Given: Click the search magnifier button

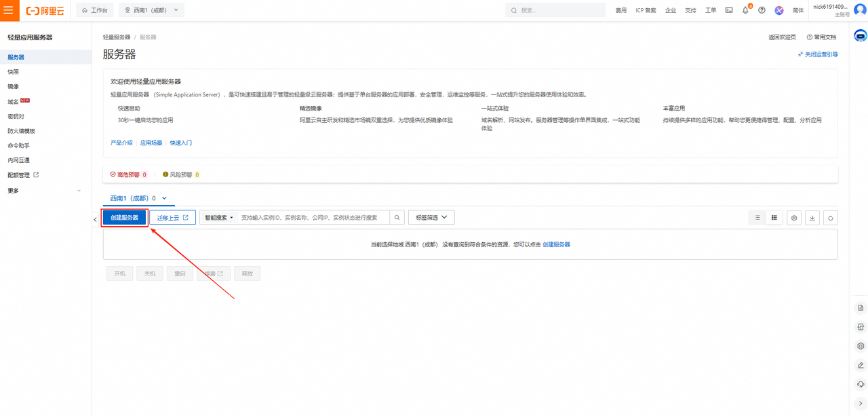Looking at the screenshot, I should coord(397,218).
